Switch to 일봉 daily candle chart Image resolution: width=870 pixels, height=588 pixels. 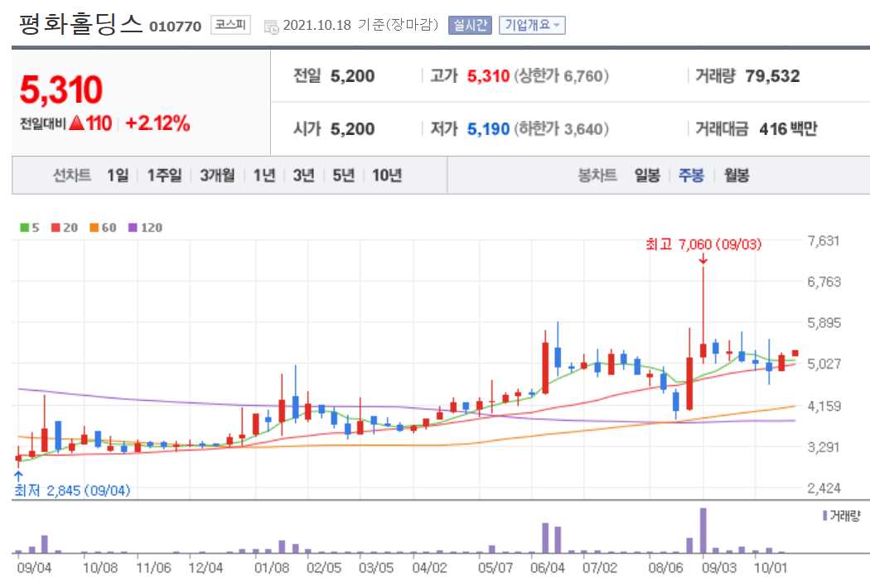point(647,176)
